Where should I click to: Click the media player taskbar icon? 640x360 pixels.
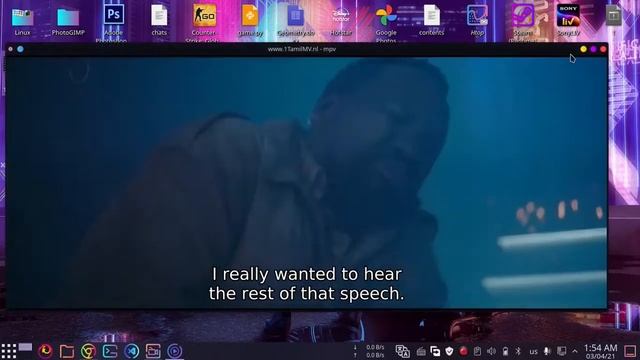click(175, 351)
